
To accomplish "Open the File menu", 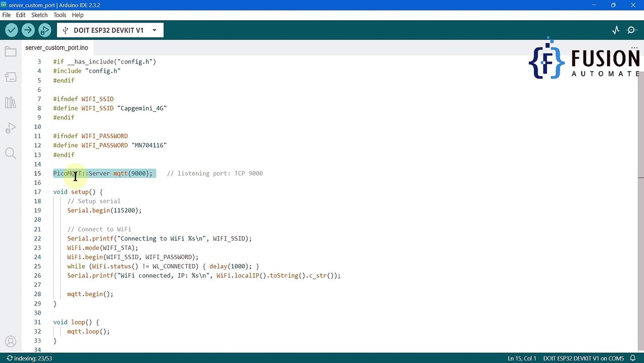I will tap(7, 15).
